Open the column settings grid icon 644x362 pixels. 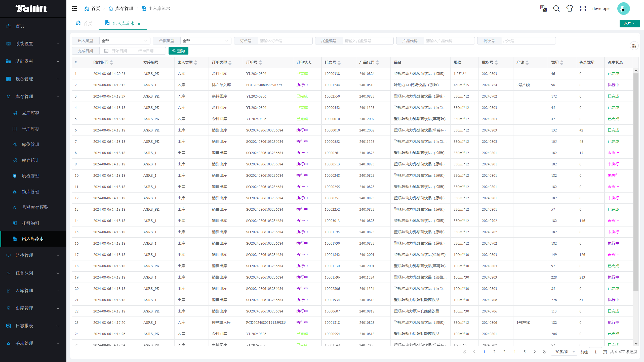click(634, 46)
